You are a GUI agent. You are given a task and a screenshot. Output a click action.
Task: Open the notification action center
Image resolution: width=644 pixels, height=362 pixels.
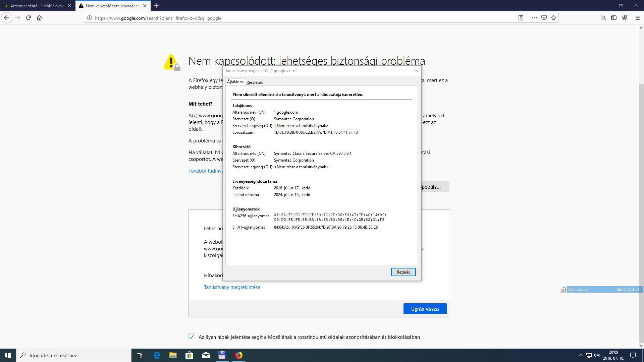633,355
